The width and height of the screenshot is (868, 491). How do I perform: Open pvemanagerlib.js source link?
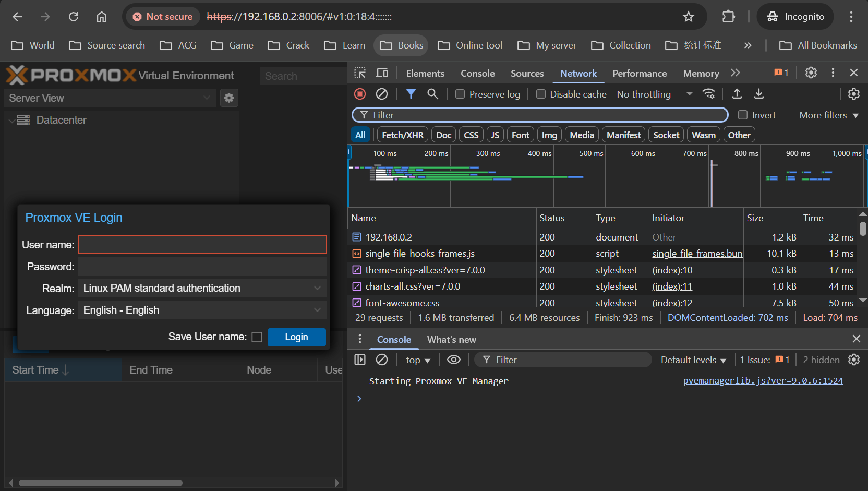(x=763, y=381)
